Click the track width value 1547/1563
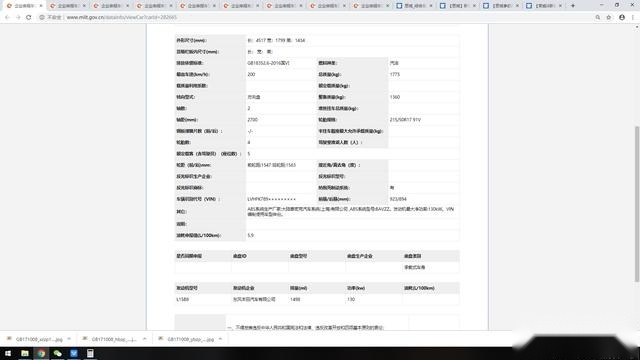The height and width of the screenshot is (360, 640). pyautogui.click(x=271, y=165)
